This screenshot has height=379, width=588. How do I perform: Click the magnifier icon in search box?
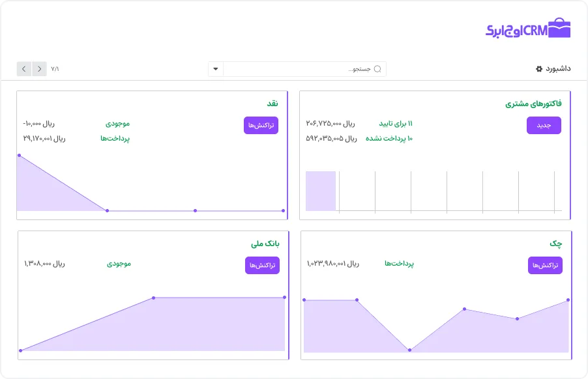(x=377, y=69)
